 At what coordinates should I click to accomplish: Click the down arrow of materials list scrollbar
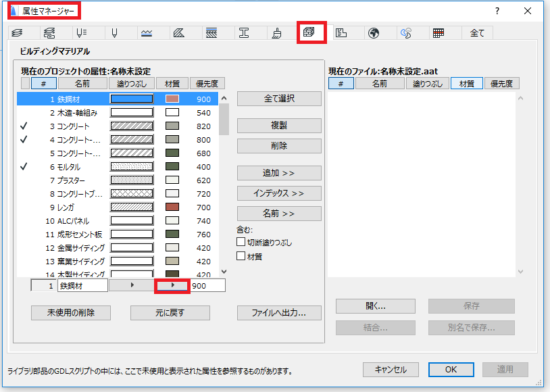tap(224, 272)
